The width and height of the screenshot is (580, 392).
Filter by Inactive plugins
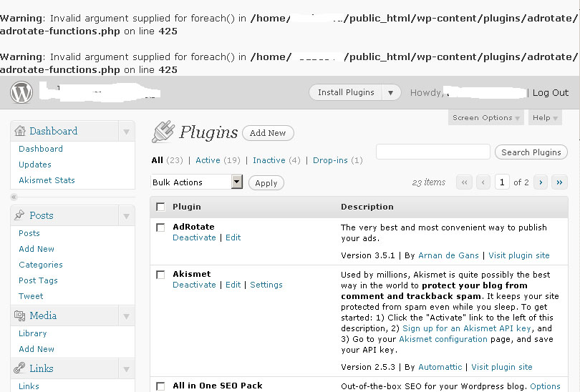[269, 160]
